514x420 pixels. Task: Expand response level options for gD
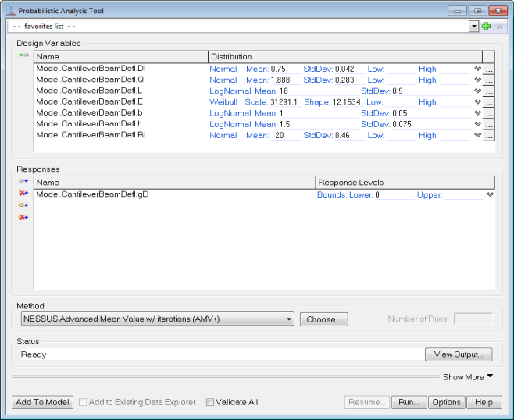pyautogui.click(x=490, y=195)
